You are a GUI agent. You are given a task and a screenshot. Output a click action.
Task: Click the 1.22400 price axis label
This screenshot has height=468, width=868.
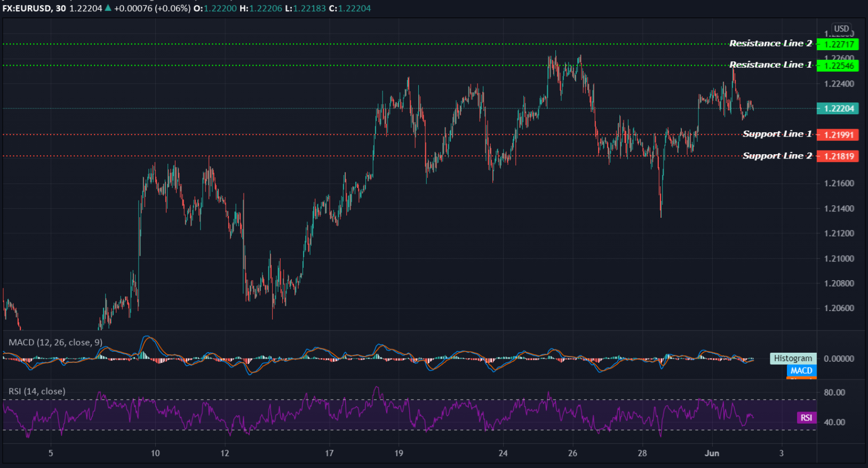839,84
